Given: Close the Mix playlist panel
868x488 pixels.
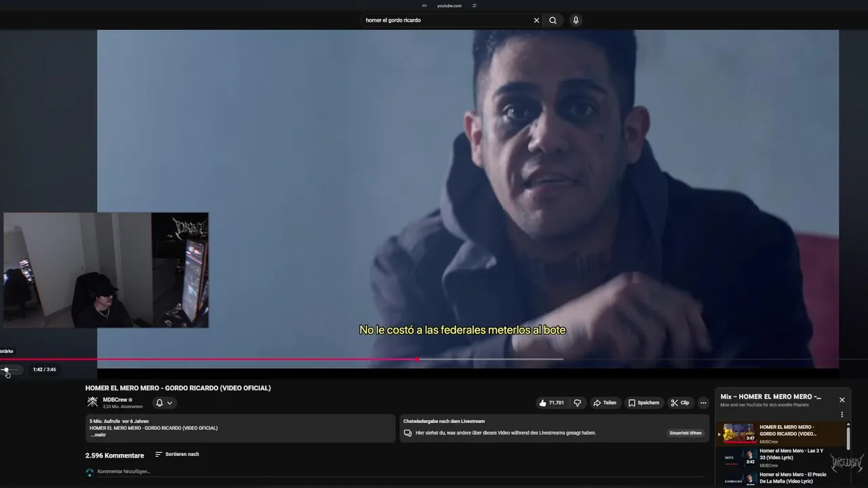Looking at the screenshot, I should click(842, 400).
